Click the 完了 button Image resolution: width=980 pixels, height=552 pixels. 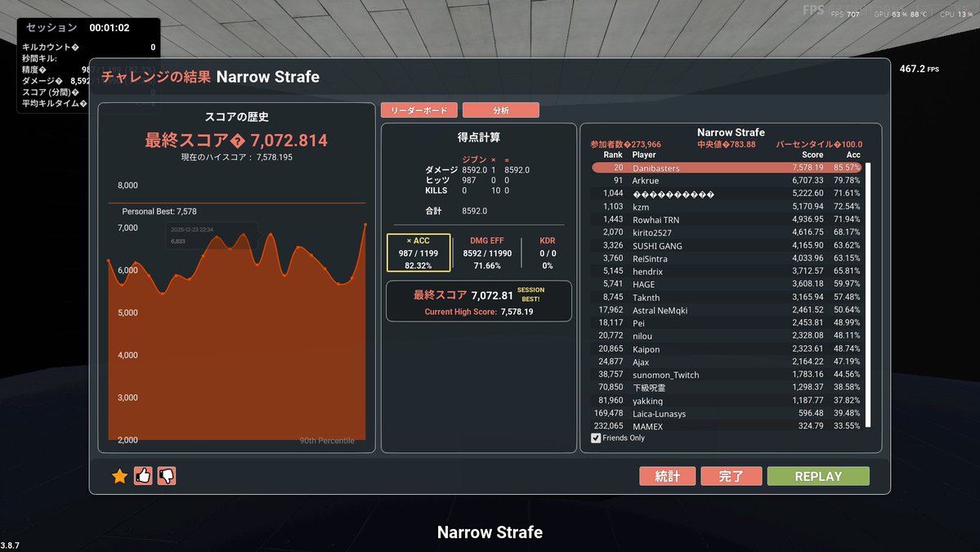(732, 477)
